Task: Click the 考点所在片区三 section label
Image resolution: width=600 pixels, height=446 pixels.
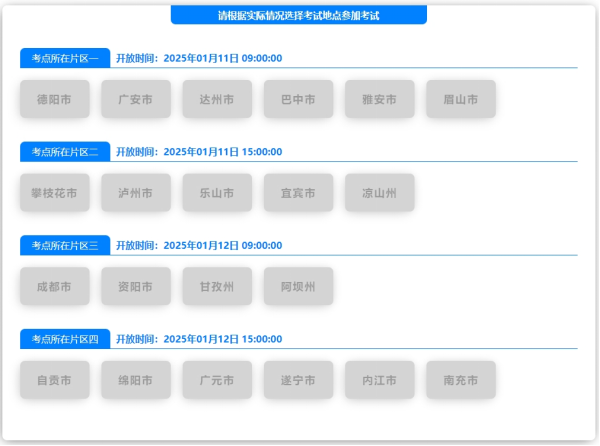Action: click(65, 246)
